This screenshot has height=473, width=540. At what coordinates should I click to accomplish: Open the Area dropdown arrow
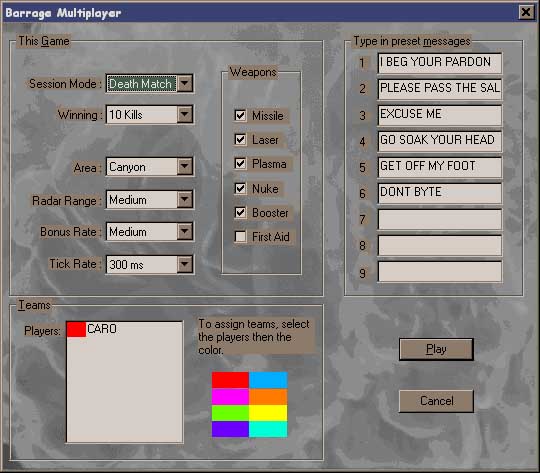coord(185,167)
